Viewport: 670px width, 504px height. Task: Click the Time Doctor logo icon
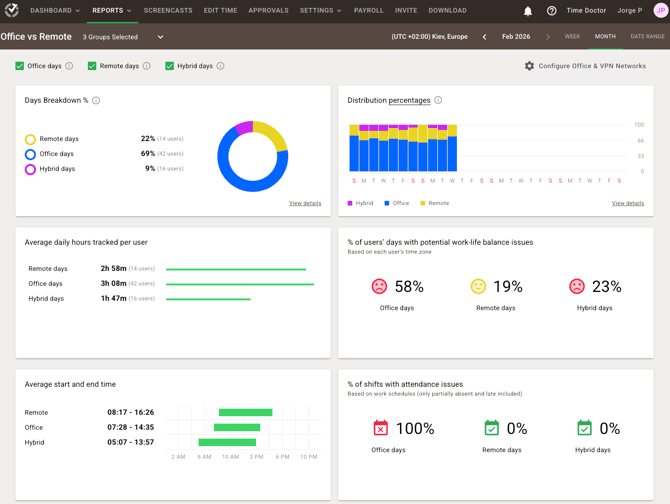click(x=12, y=11)
